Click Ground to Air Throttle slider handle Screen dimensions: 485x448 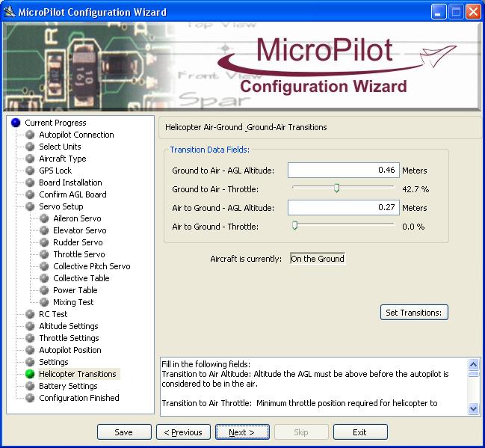click(336, 188)
